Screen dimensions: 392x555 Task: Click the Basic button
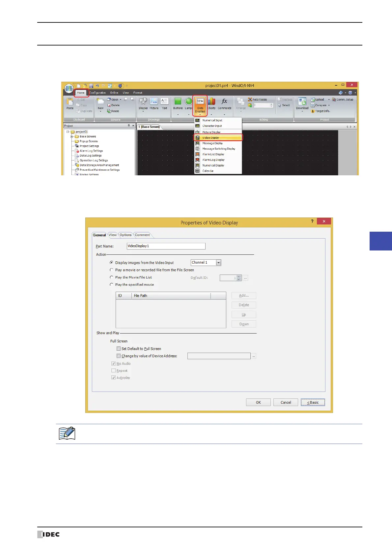point(313,402)
